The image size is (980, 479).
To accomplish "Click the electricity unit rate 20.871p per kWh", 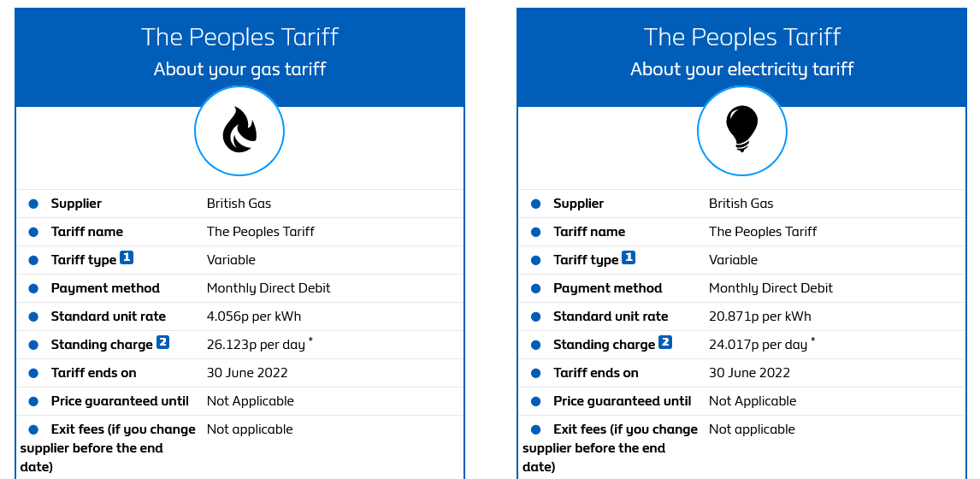I will [x=759, y=316].
